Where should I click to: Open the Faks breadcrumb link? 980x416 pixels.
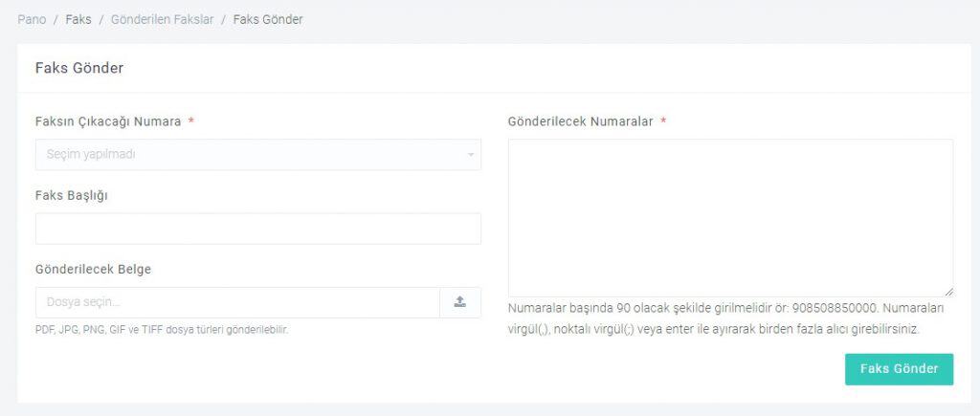pos(78,19)
